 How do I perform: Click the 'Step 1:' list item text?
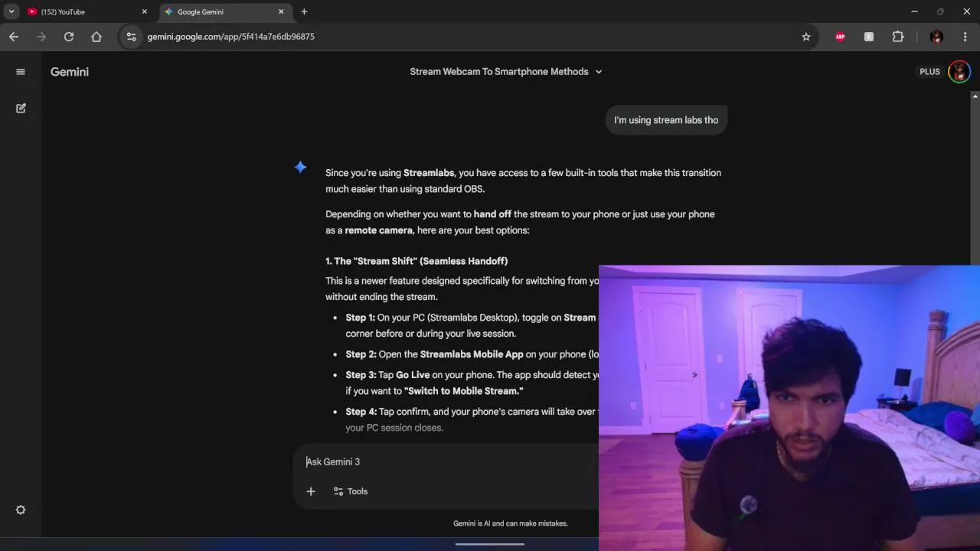(x=472, y=325)
